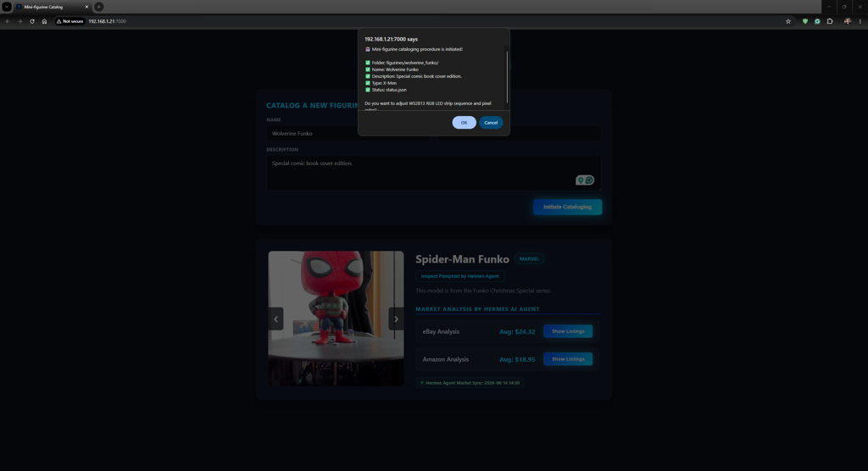
Task: Open the green shield extension
Action: point(805,21)
